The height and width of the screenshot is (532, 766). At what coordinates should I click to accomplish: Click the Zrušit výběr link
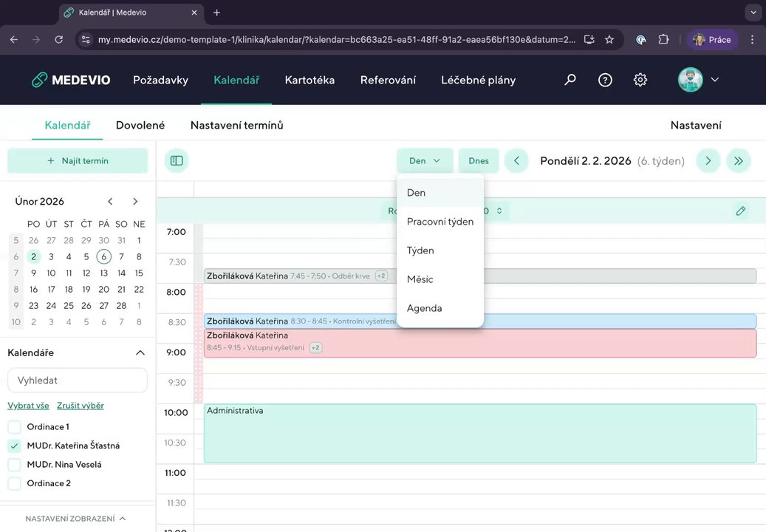point(80,406)
